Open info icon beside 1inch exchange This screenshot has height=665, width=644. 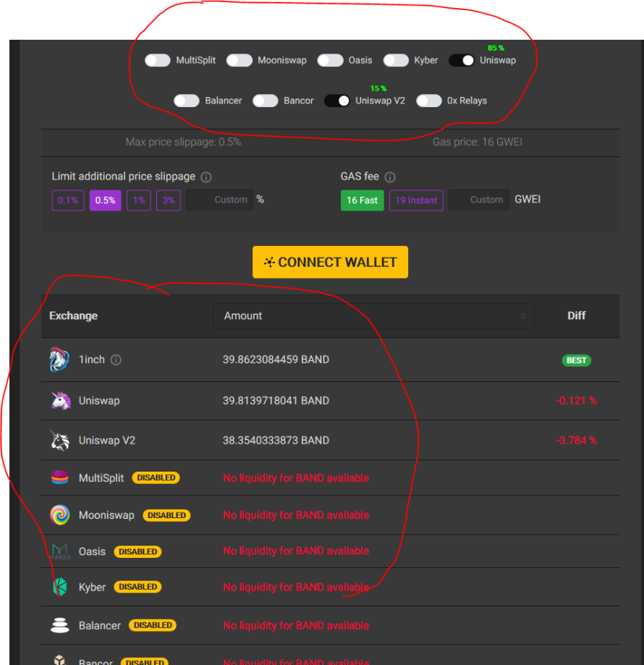[x=116, y=360]
